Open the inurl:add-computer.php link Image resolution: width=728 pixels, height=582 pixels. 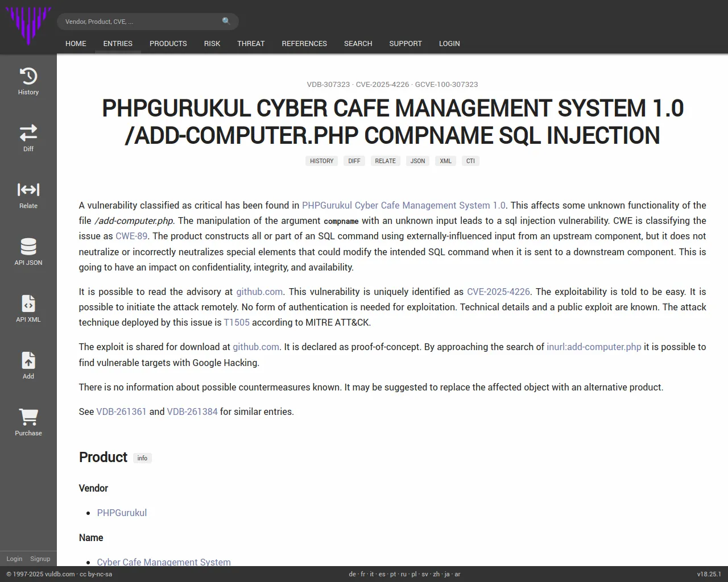click(594, 347)
